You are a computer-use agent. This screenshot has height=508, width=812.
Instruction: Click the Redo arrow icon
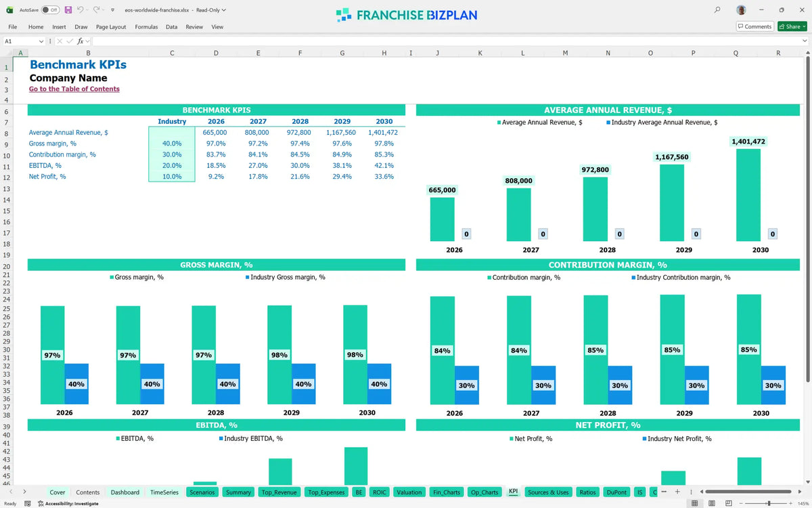[97, 10]
